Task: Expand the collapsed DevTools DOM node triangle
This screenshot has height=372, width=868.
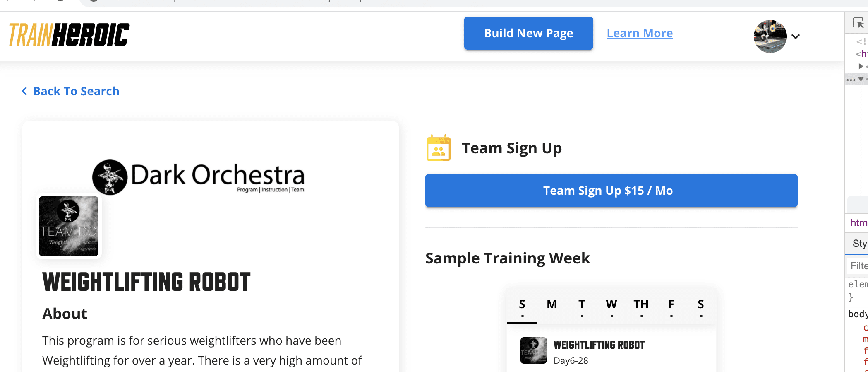Action: coord(861,66)
